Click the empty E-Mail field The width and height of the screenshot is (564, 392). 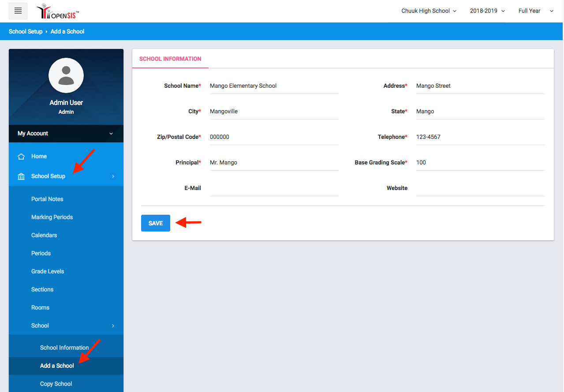tap(273, 188)
